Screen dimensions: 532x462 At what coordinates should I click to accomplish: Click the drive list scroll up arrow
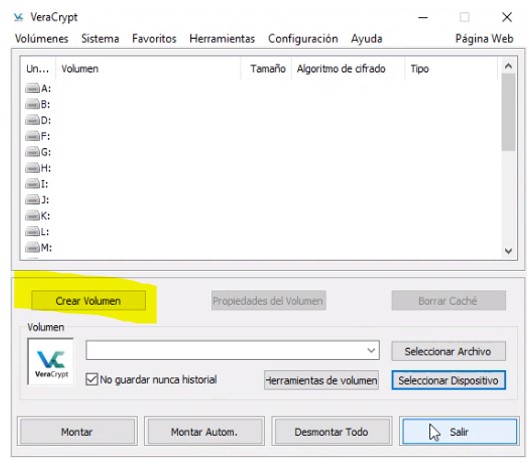click(508, 66)
